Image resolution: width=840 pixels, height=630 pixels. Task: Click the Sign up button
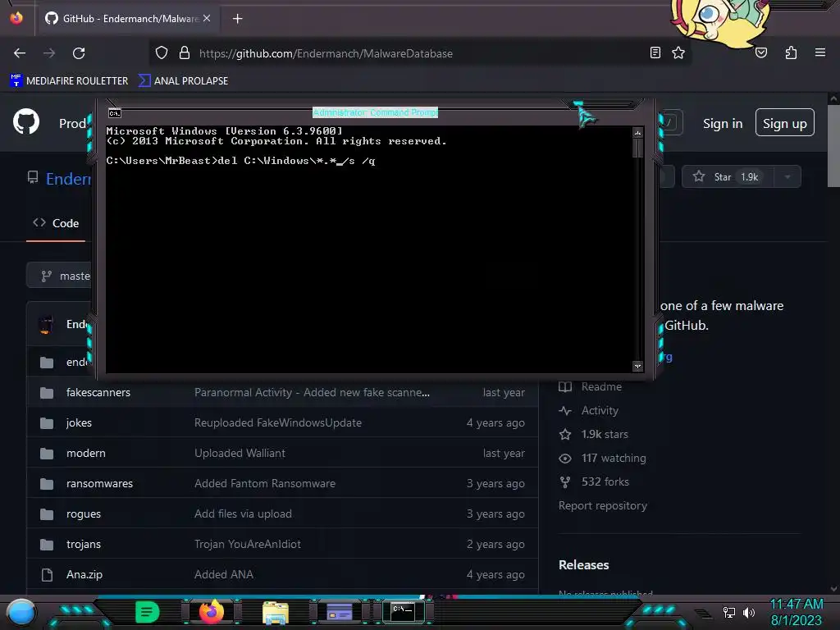pos(785,123)
